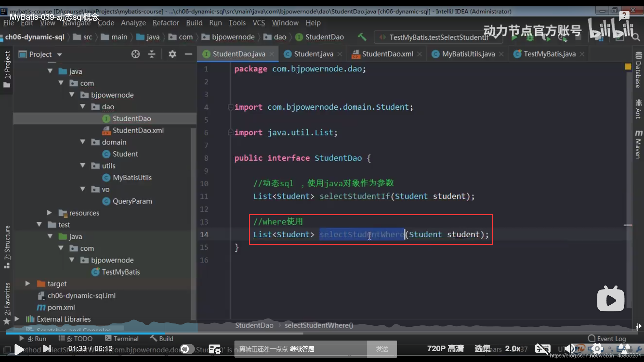Close the TestMyBatis.java editor tab

(582, 54)
